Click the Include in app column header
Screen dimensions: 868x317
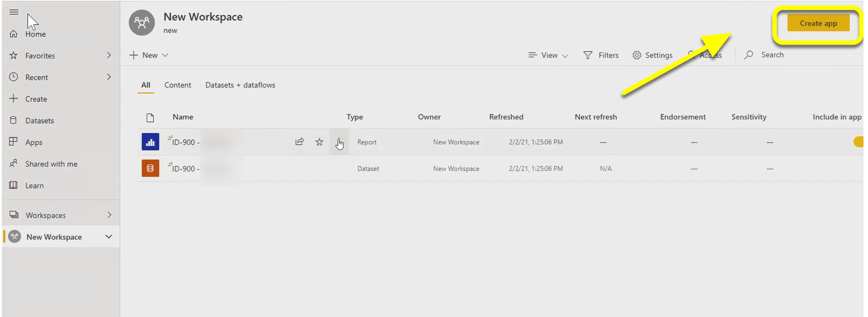click(x=837, y=117)
